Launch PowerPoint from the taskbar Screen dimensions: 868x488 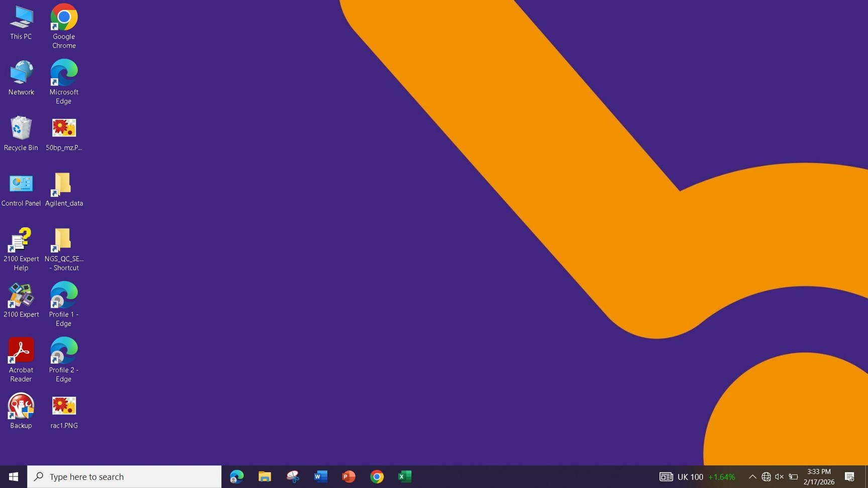349,476
